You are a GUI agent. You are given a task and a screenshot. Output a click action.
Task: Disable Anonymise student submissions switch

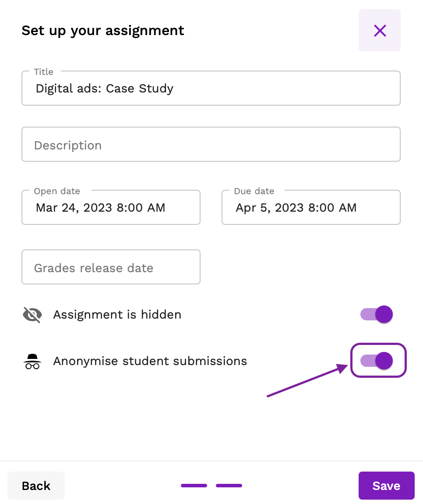pyautogui.click(x=377, y=361)
